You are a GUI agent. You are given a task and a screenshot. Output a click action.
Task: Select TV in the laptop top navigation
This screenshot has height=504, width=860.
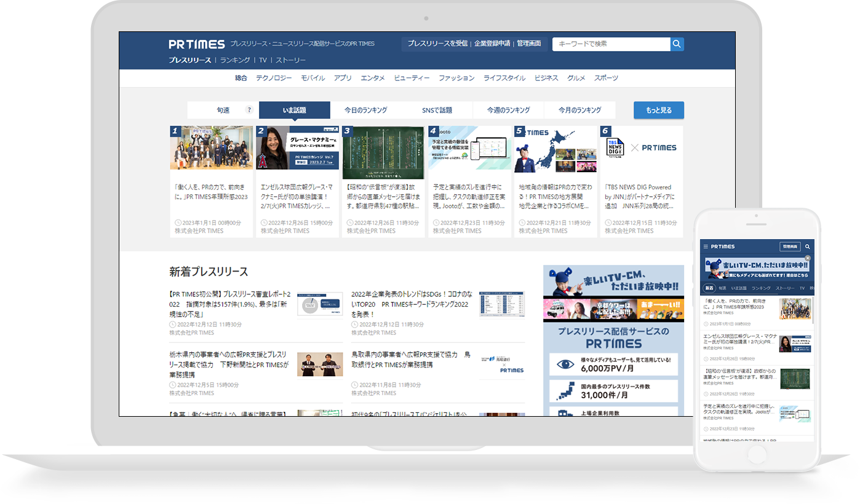pos(263,60)
